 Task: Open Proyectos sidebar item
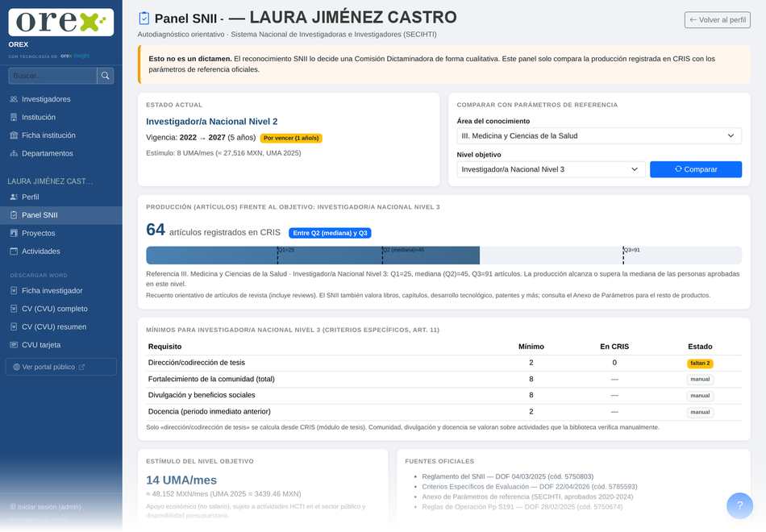[61, 233]
